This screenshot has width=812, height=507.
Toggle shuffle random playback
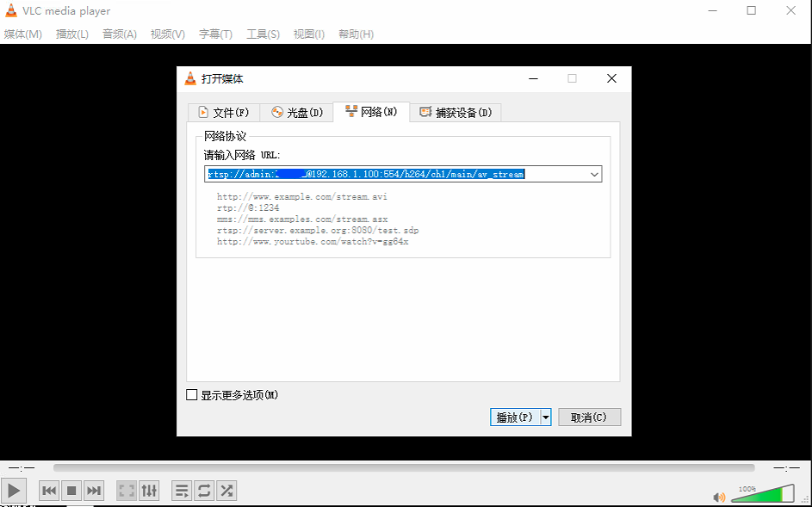[226, 491]
